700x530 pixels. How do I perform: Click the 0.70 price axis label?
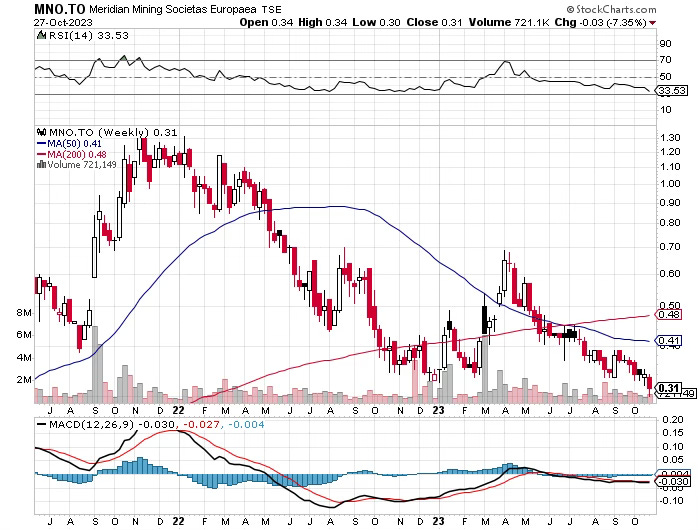[x=670, y=246]
